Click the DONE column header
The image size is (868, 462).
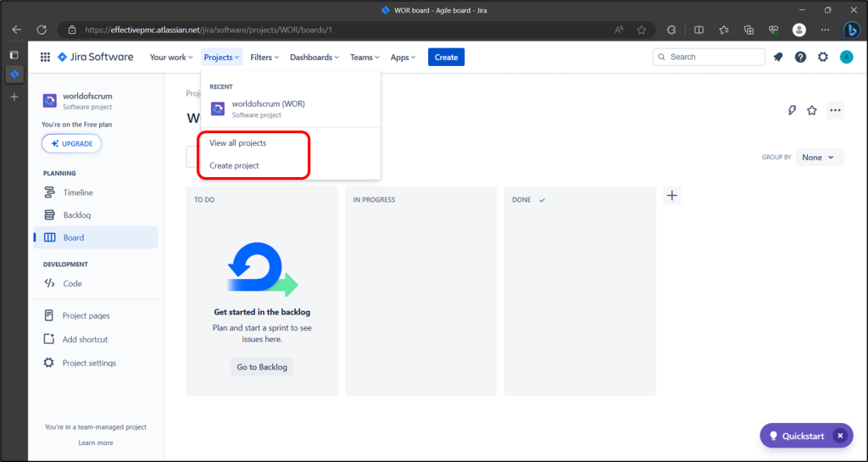pyautogui.click(x=521, y=200)
